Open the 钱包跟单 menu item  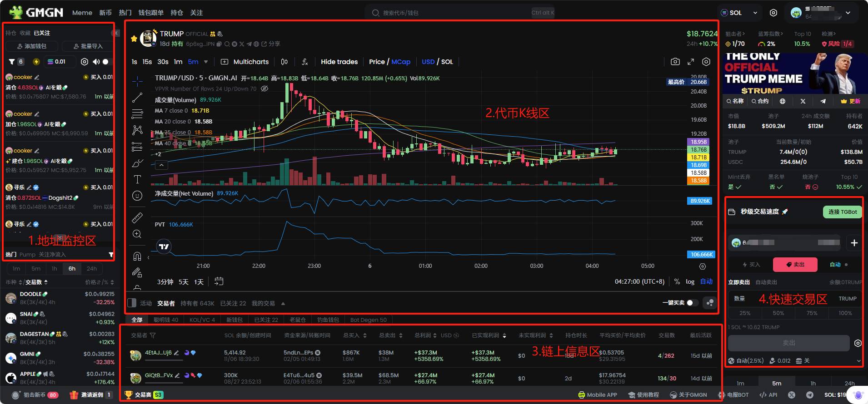click(151, 13)
